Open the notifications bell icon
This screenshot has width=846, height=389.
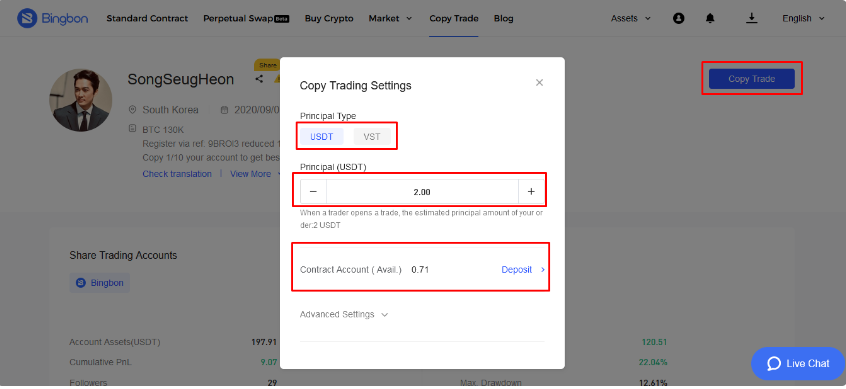[710, 18]
